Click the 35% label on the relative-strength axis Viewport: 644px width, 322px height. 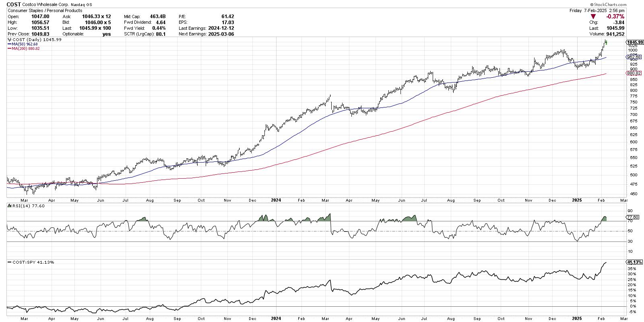[631, 268]
